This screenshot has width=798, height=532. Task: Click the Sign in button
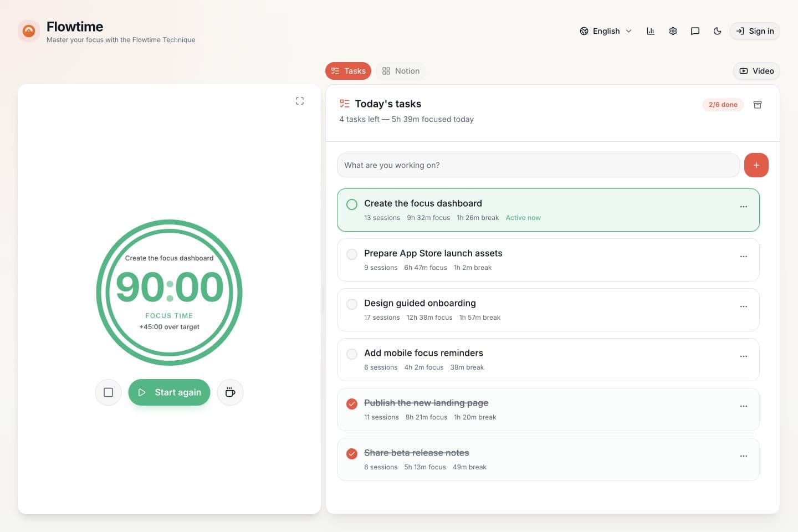tap(755, 31)
